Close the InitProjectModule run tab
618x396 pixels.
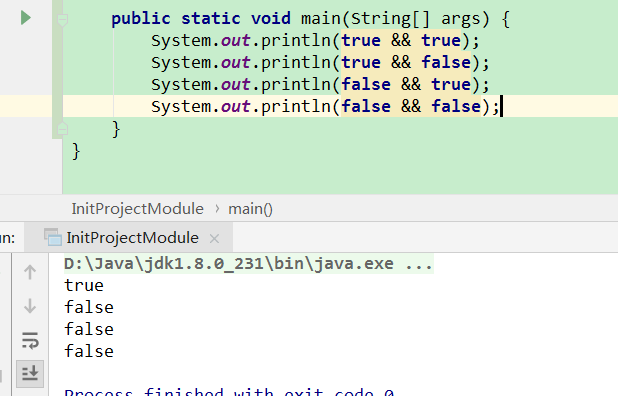pos(214,238)
